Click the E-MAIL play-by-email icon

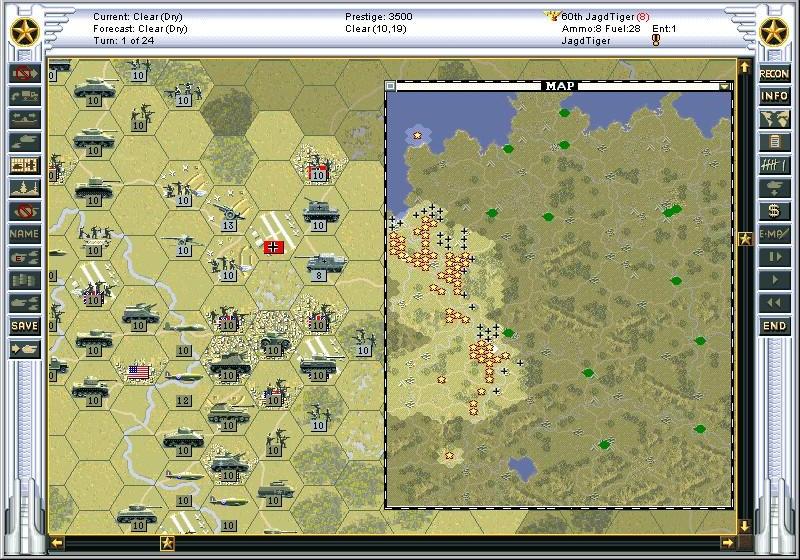point(774,234)
